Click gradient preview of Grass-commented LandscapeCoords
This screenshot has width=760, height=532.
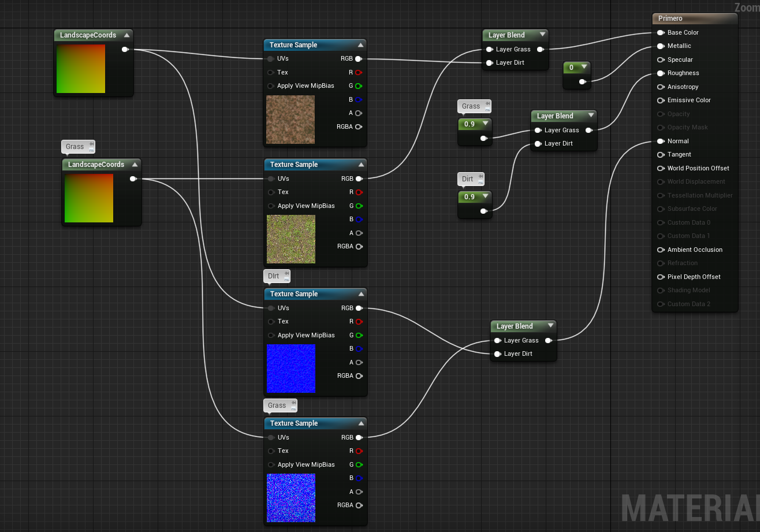89,198
